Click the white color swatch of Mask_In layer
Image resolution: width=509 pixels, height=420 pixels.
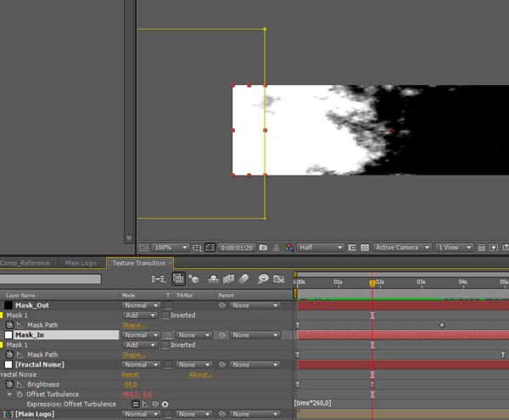[9, 335]
